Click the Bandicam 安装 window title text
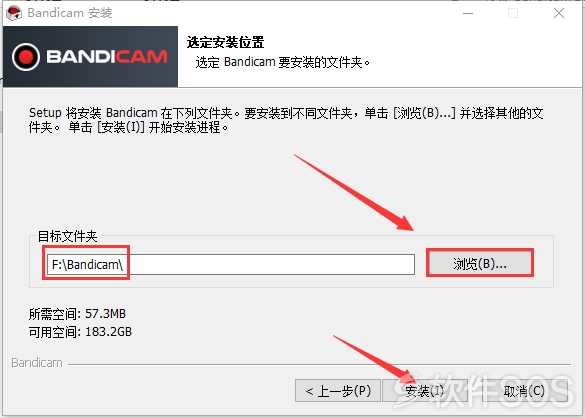The width and height of the screenshot is (585, 418). point(70,13)
